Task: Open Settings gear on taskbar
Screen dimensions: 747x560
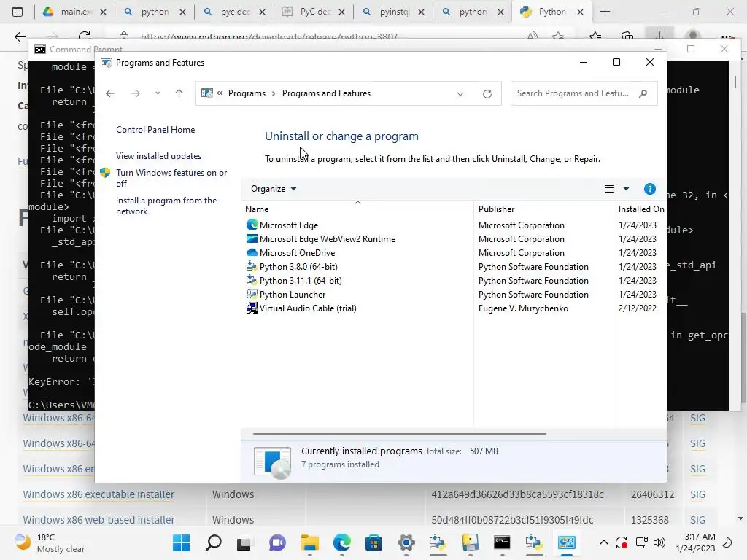Action: 406,542
